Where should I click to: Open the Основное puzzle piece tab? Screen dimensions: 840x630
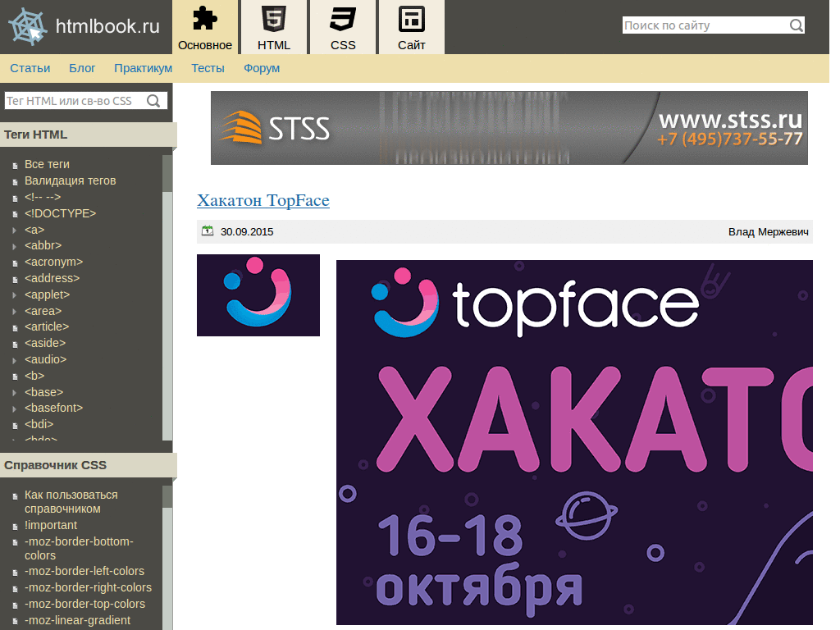205,28
